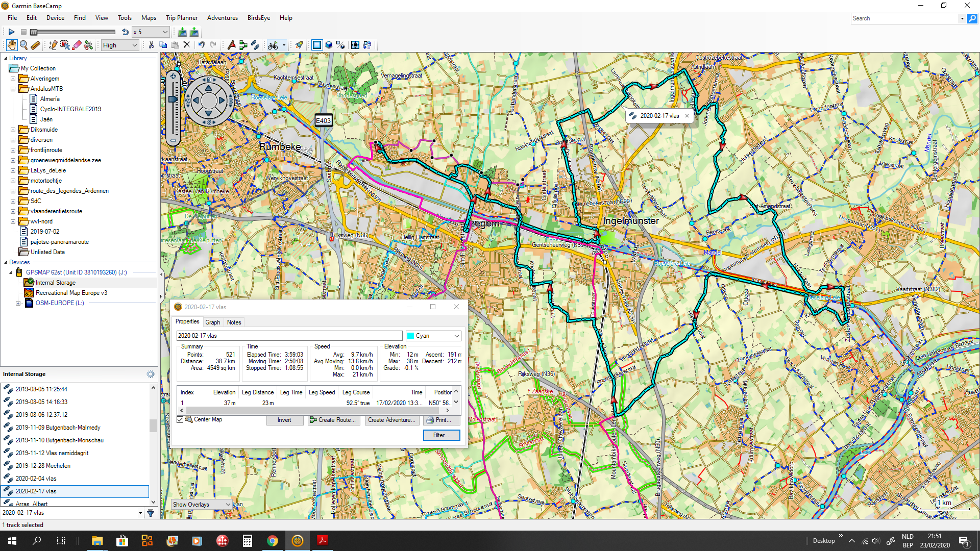Click Receive from Device toolbar icon
This screenshot has width=980, height=551.
coord(182,32)
